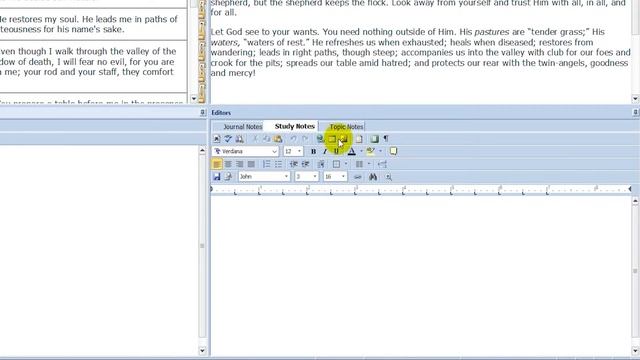Toggle bold formatting
The image size is (640, 360).
pyautogui.click(x=313, y=151)
